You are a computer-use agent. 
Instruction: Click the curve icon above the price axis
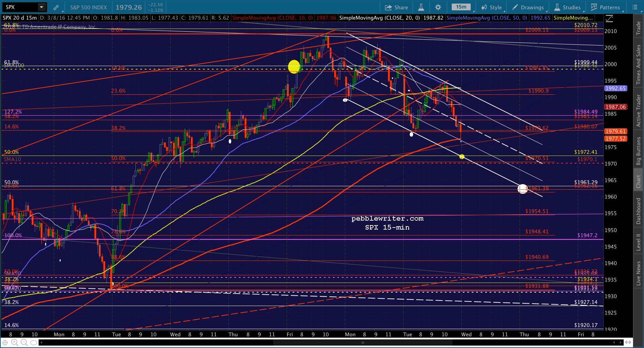609,19
